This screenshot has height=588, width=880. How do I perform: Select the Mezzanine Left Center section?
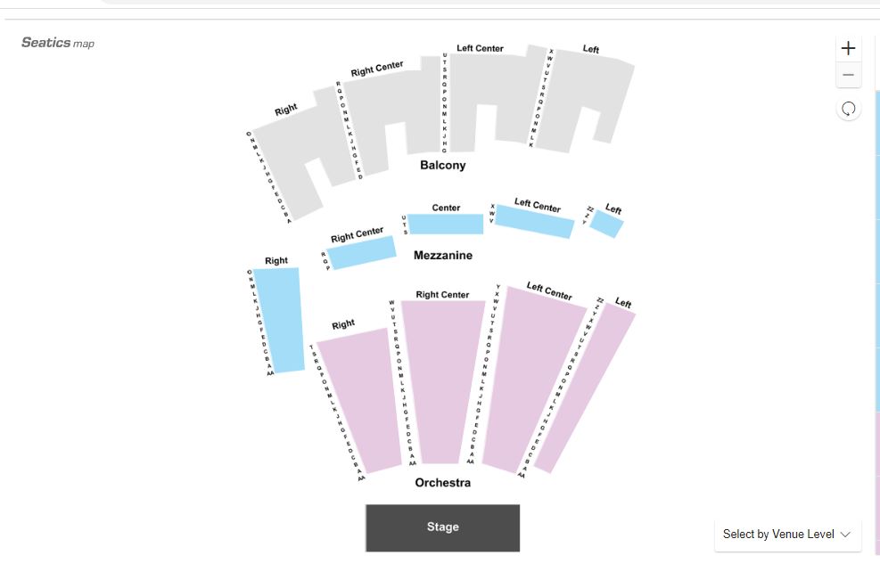pyautogui.click(x=534, y=222)
